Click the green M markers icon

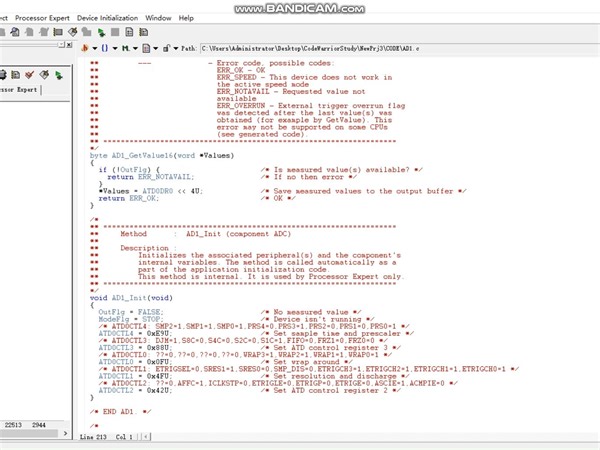coord(125,48)
